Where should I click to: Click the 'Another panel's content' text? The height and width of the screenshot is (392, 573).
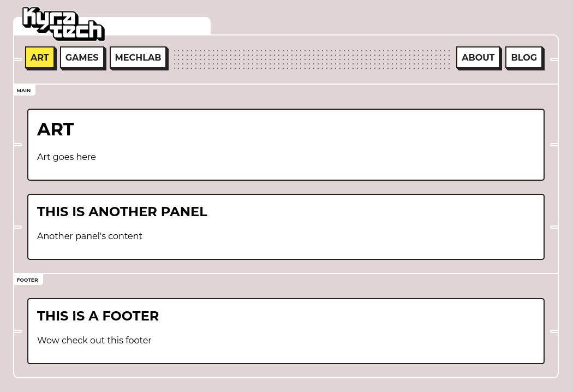(89, 236)
